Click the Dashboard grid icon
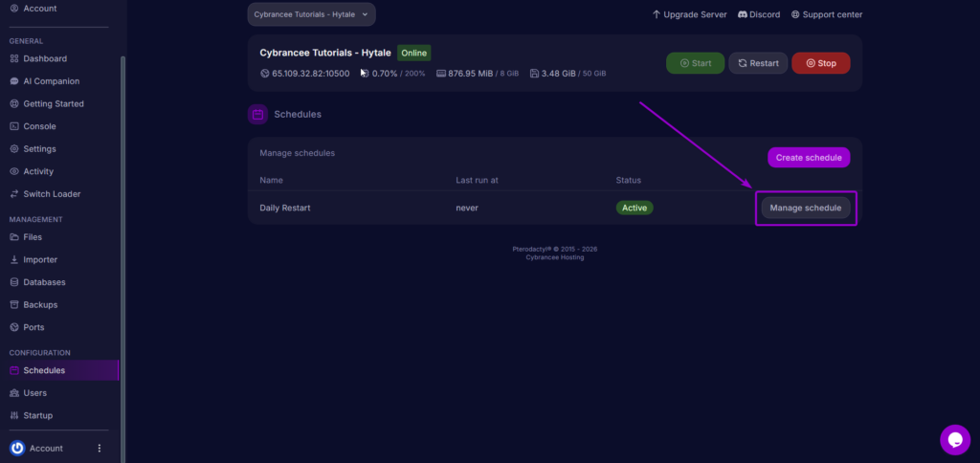The height and width of the screenshot is (463, 980). (14, 58)
